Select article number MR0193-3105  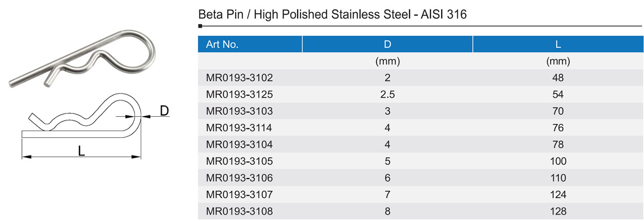[239, 161]
